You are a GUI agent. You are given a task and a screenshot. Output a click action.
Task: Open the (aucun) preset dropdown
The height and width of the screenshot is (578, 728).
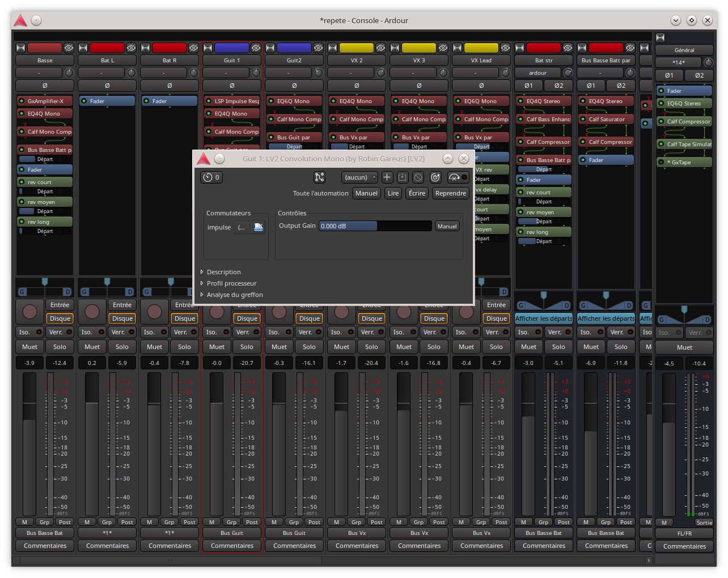click(x=359, y=177)
